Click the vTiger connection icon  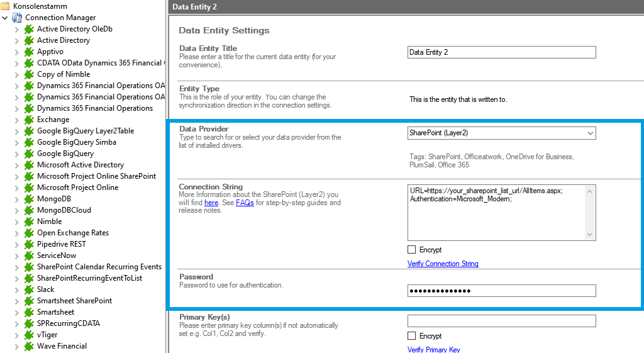tap(29, 335)
